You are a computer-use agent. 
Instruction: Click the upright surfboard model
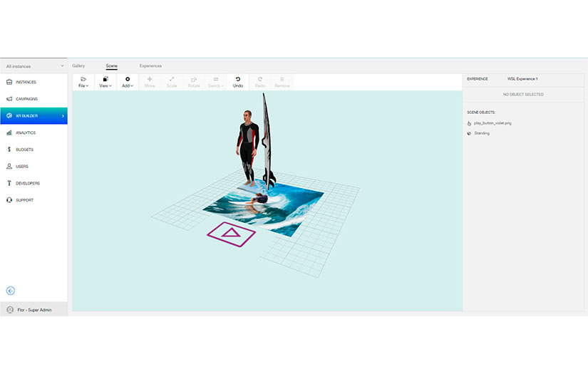[x=267, y=142]
